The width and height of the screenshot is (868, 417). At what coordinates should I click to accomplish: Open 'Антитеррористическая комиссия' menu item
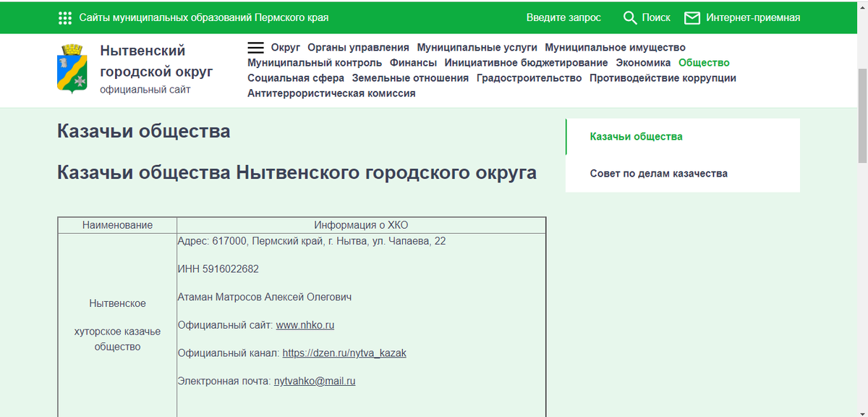coord(331,93)
